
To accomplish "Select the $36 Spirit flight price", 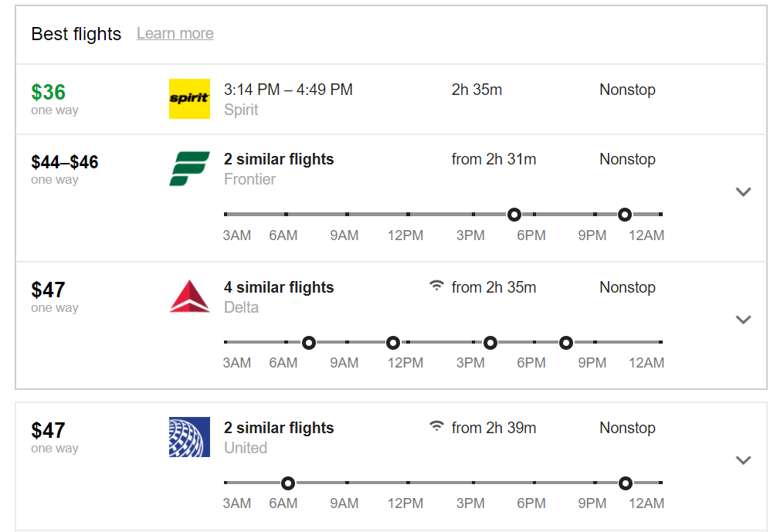I will point(48,93).
